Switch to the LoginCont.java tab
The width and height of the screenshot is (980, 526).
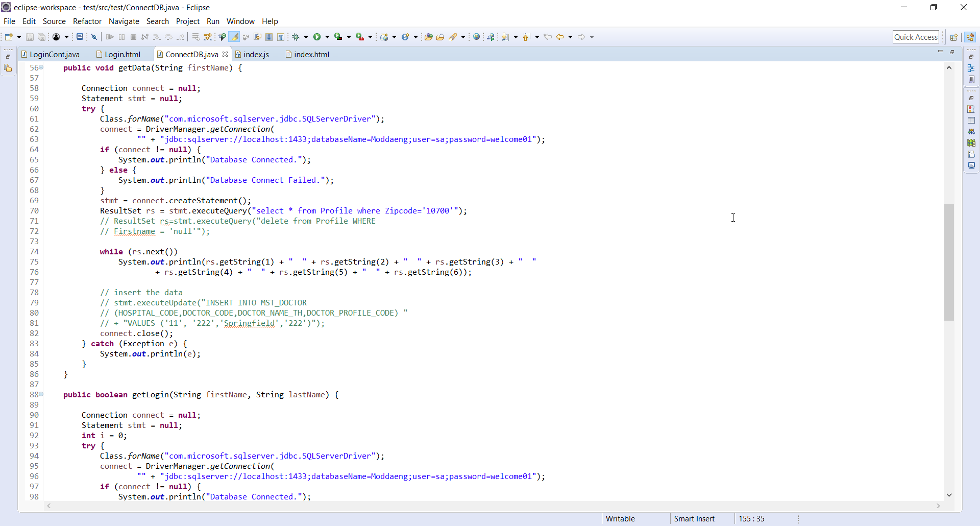(54, 55)
